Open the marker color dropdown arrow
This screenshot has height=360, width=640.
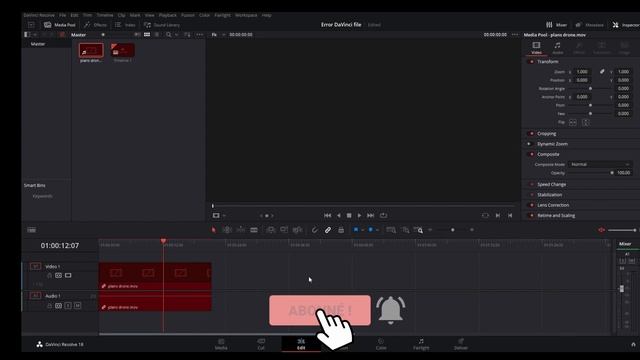[x=377, y=230]
